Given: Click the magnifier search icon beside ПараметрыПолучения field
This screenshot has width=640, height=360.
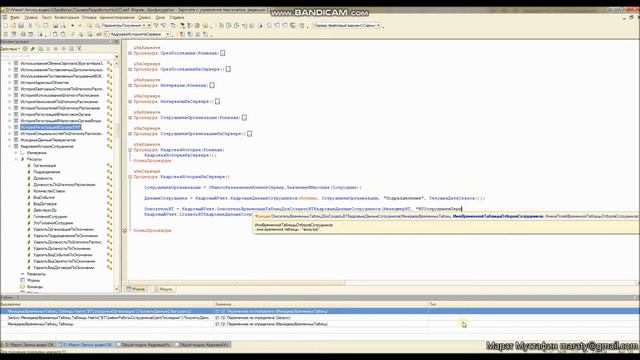Looking at the screenshot, I should [x=98, y=25].
